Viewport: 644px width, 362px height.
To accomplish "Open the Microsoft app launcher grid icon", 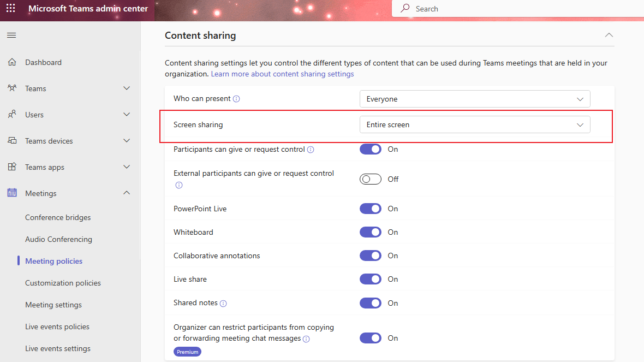I will (x=10, y=9).
